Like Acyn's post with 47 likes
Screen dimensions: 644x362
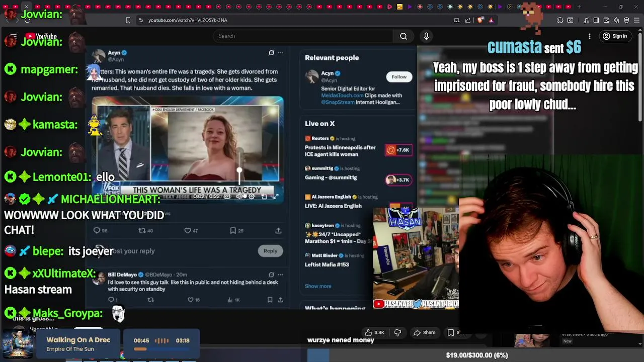point(187,230)
